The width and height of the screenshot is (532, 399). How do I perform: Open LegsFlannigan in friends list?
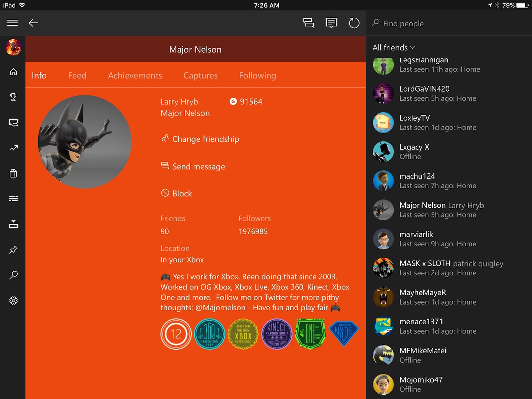(449, 65)
